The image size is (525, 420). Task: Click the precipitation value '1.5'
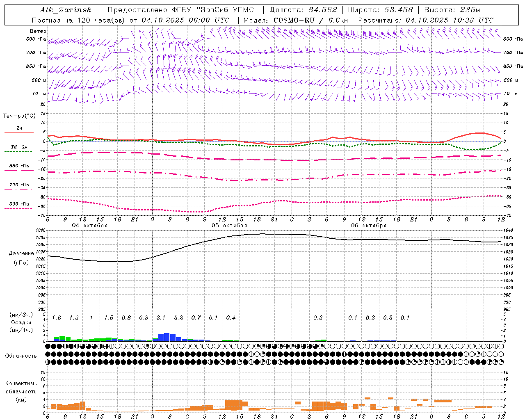[x=109, y=318]
